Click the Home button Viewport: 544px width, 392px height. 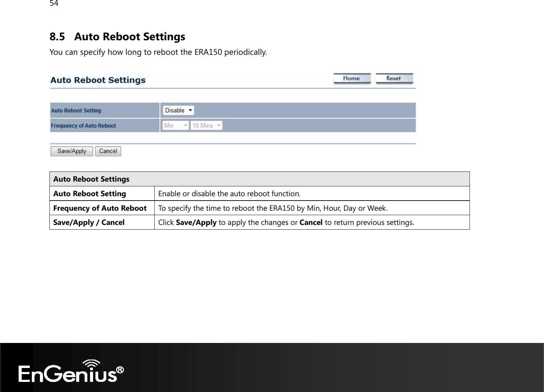point(352,78)
